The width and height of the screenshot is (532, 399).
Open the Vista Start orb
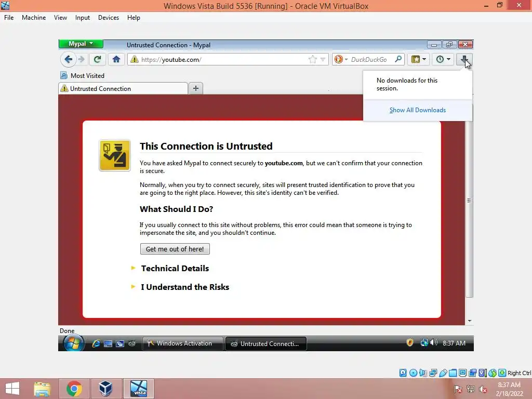[x=73, y=343]
